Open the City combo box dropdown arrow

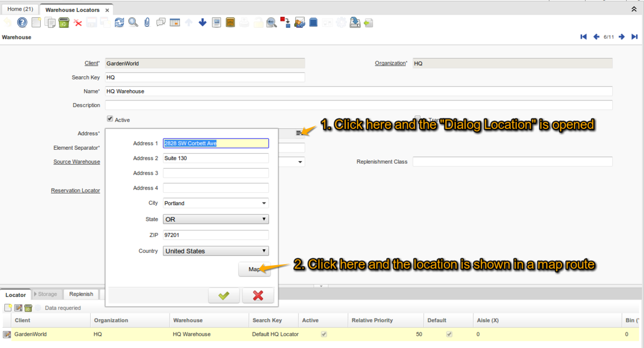pyautogui.click(x=264, y=204)
